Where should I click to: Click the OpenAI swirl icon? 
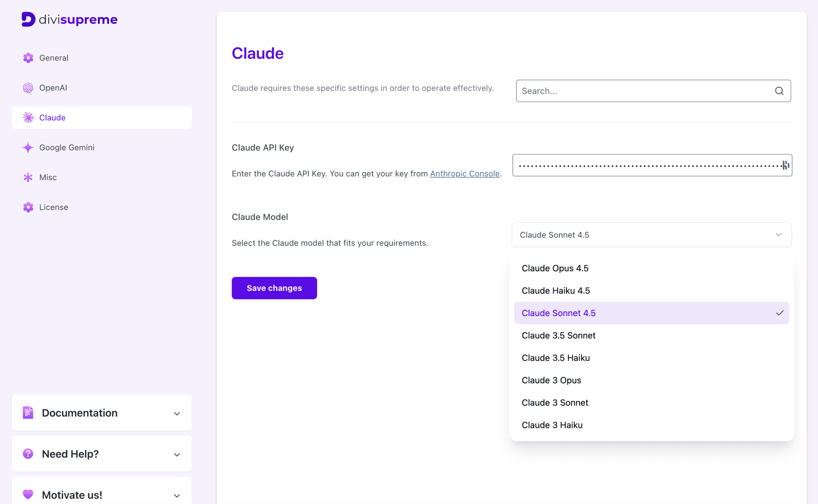[28, 88]
